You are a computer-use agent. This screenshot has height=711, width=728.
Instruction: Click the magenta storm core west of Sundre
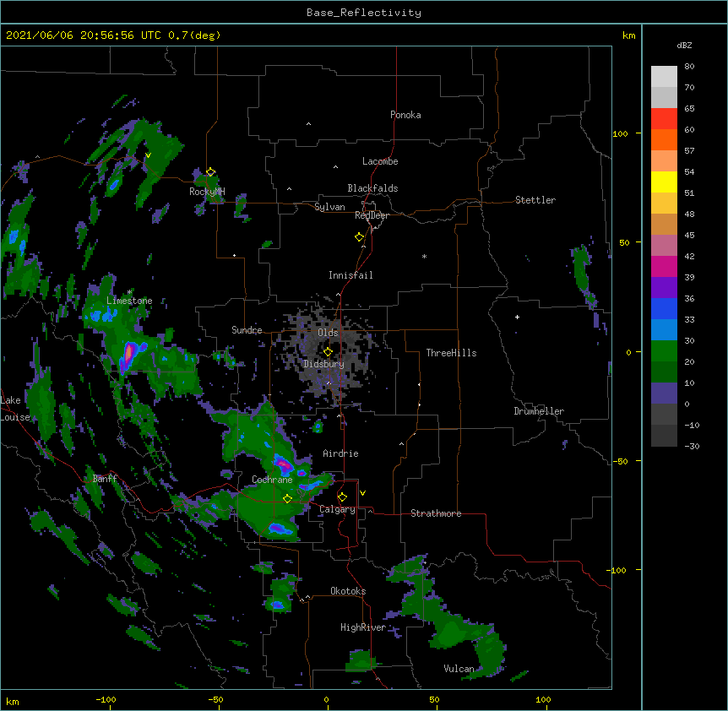point(128,353)
